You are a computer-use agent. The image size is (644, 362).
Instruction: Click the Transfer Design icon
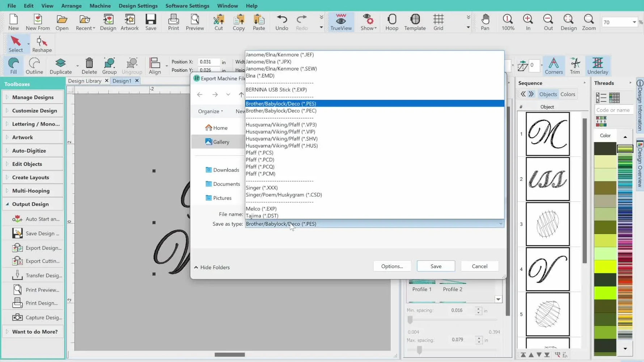17,275
